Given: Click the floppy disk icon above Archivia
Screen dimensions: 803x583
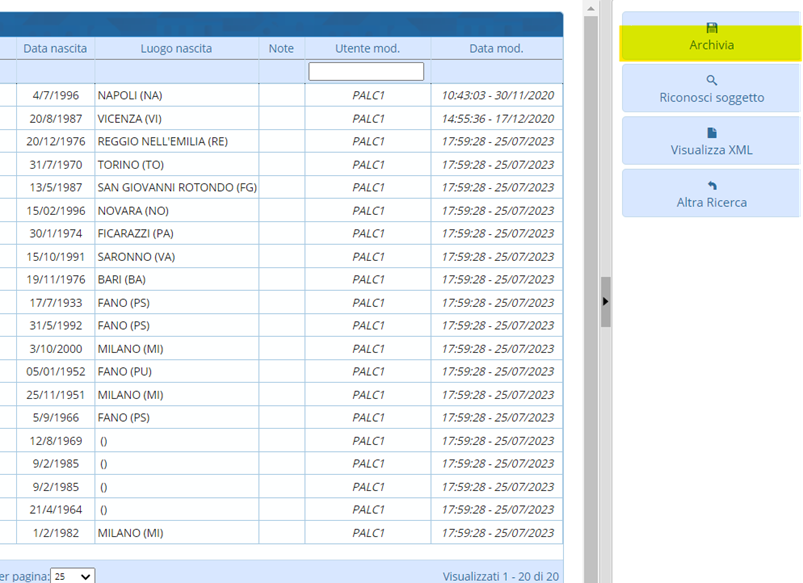Looking at the screenshot, I should (x=711, y=28).
